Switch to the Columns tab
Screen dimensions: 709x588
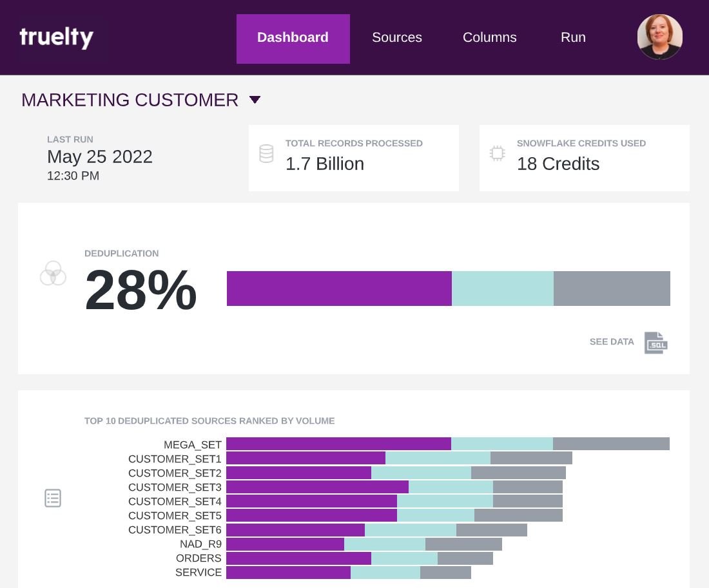[x=489, y=37]
